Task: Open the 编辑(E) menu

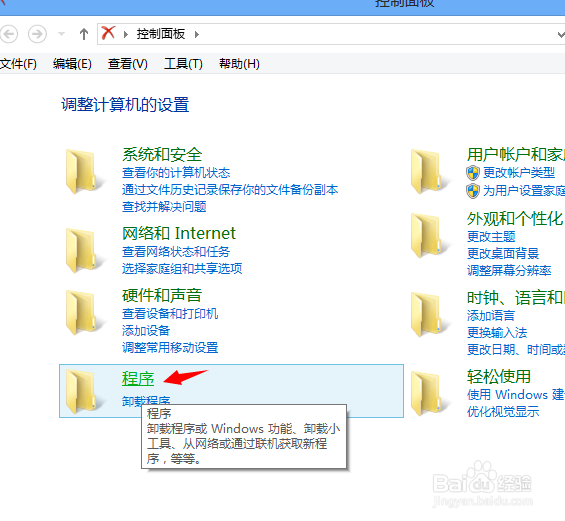Action: tap(72, 64)
